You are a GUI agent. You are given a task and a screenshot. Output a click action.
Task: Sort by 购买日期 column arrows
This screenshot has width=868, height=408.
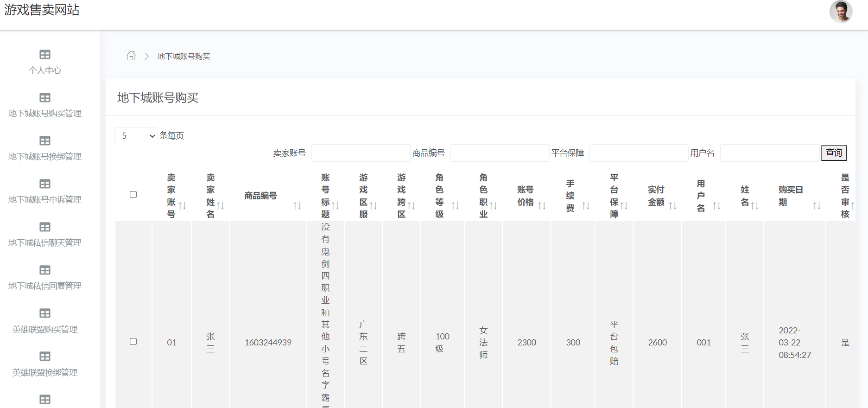pyautogui.click(x=817, y=205)
